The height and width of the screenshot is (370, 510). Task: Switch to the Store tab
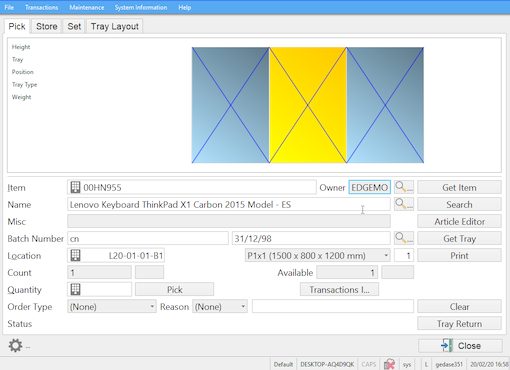click(x=47, y=26)
